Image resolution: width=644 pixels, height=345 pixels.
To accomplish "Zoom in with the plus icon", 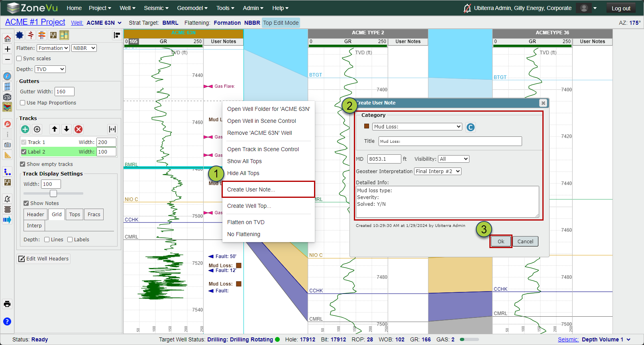I will click(x=7, y=49).
